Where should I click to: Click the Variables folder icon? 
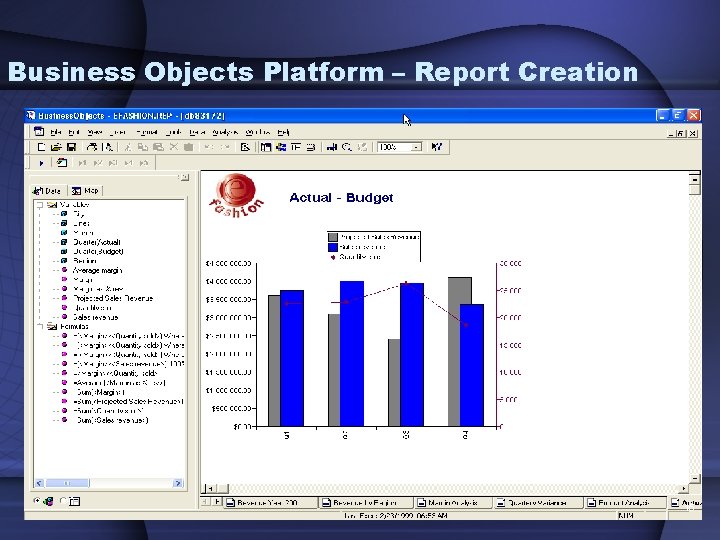[52, 205]
